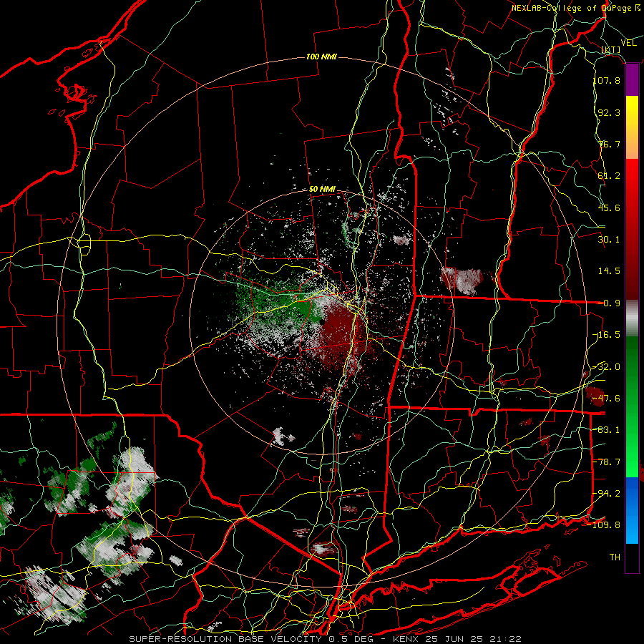Click the KENX radar site center point

pyautogui.click(x=323, y=321)
